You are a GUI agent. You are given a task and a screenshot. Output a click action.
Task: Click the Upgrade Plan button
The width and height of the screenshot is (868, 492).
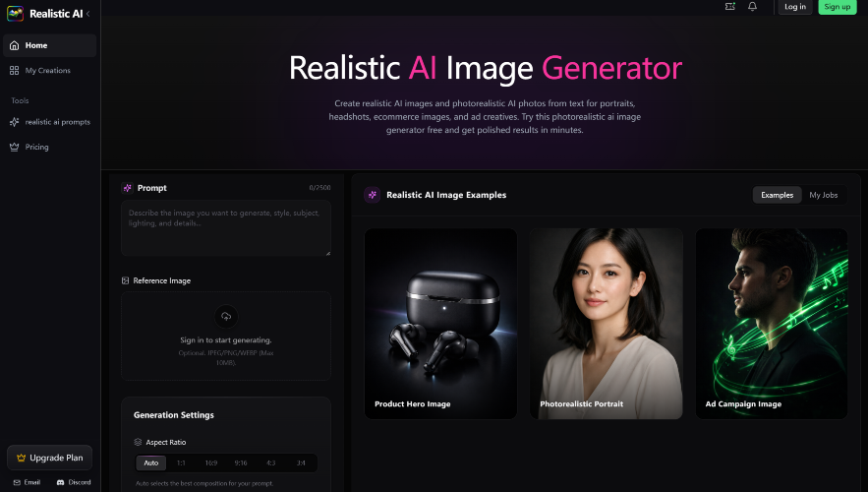[50, 458]
